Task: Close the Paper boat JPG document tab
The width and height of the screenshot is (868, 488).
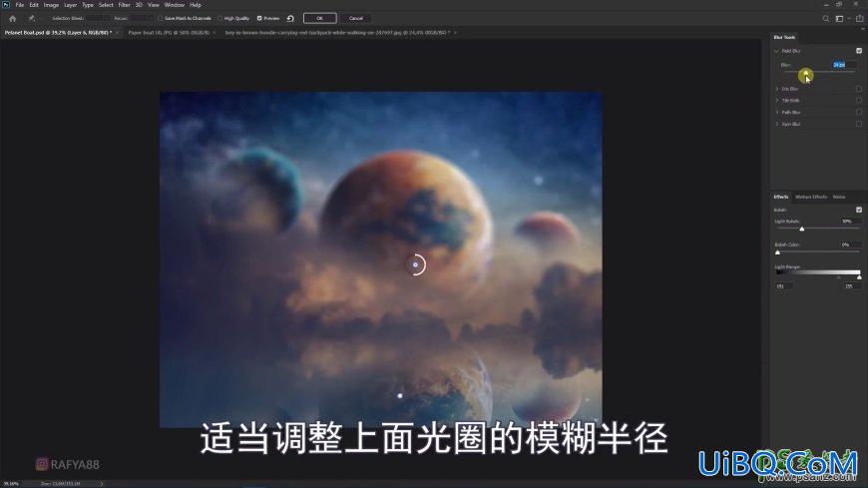Action: 215,33
